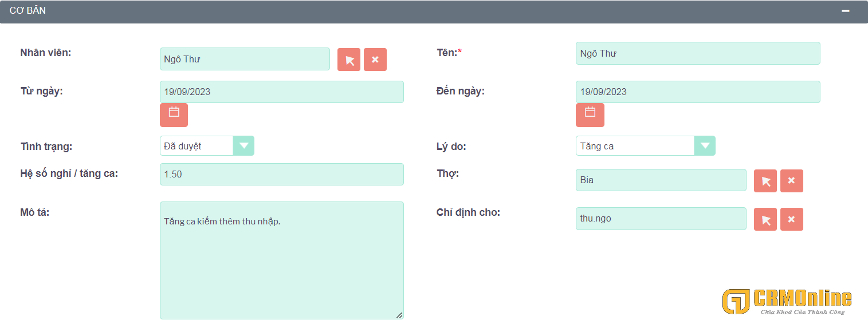
Task: Click inside the Mô tả text area
Action: pyautogui.click(x=282, y=260)
